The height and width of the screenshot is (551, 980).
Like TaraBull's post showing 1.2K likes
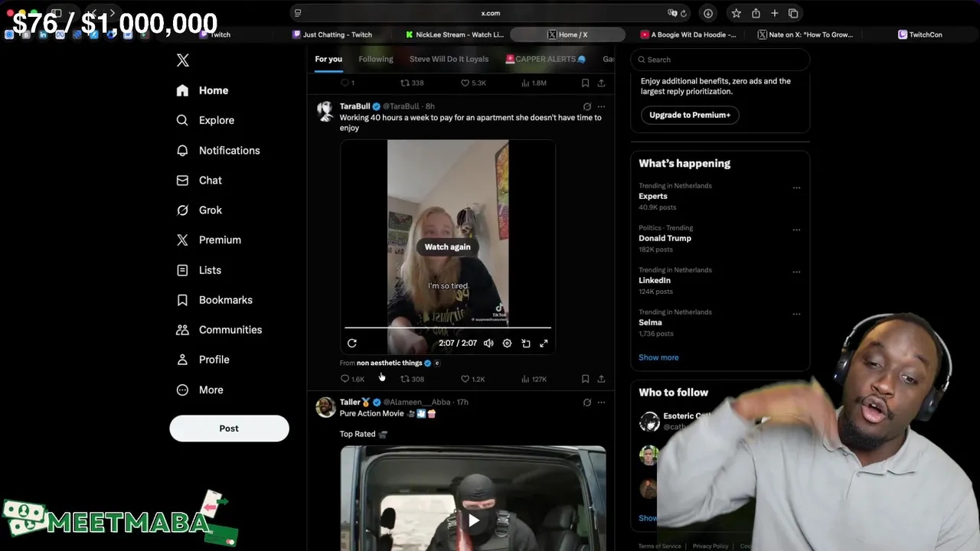[472, 379]
